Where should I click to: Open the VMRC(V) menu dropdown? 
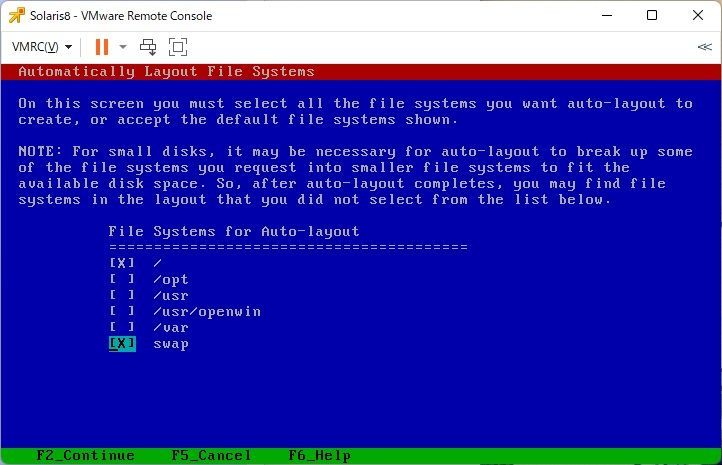pyautogui.click(x=42, y=47)
